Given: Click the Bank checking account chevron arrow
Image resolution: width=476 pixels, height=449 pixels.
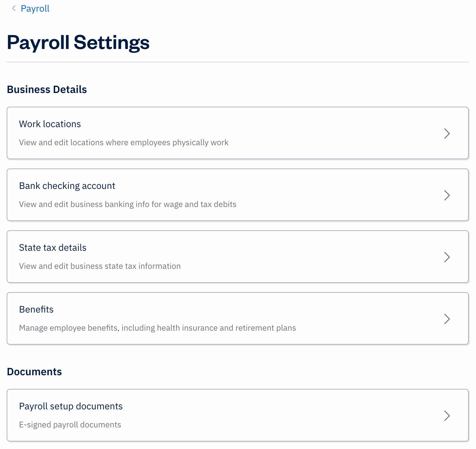Looking at the screenshot, I should (447, 195).
